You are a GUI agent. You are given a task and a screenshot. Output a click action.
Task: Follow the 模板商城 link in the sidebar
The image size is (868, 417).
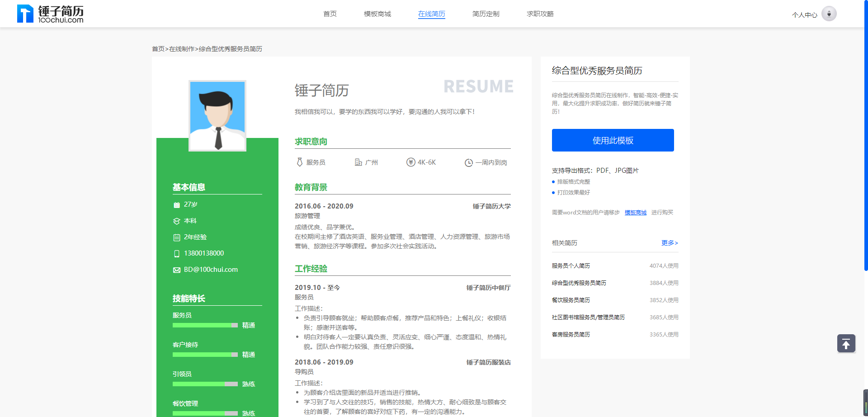point(636,213)
